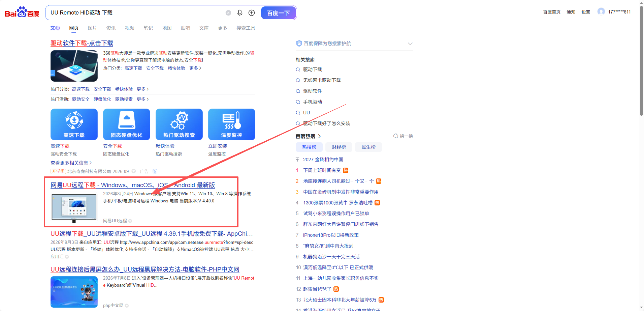Screen dimensions: 644x311
Task: Open hot topic iPhone18Pro以旧换新政策
Action: 331,235
